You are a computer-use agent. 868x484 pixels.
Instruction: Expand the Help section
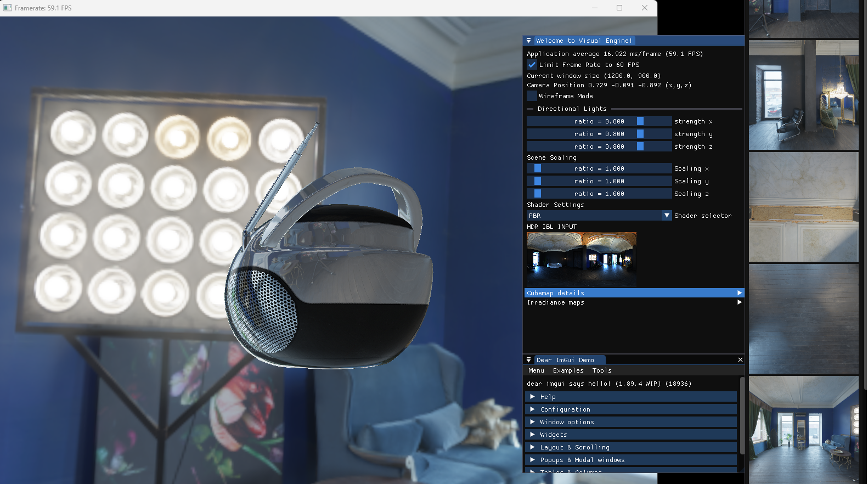[x=631, y=397]
